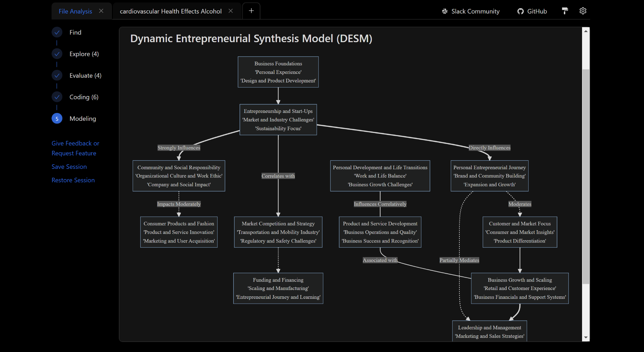Click the scrollbar up arrow

586,31
